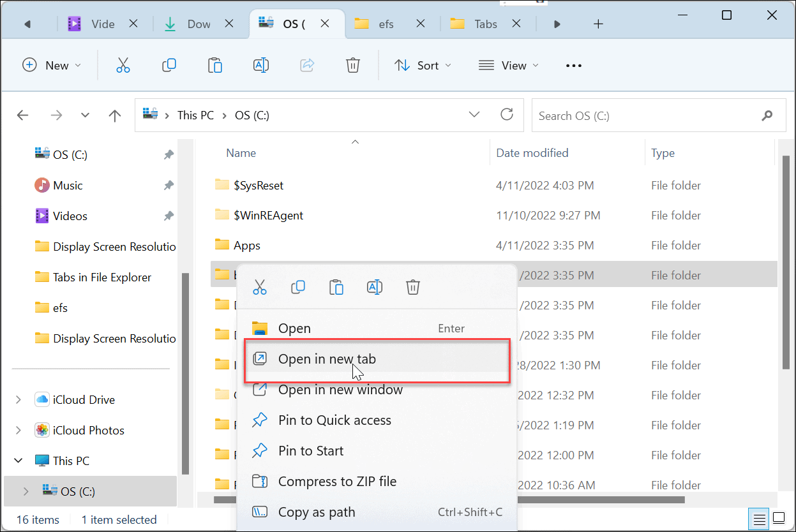This screenshot has height=532, width=796.
Task: Click the Cut icon in the context menu
Action: coord(259,288)
